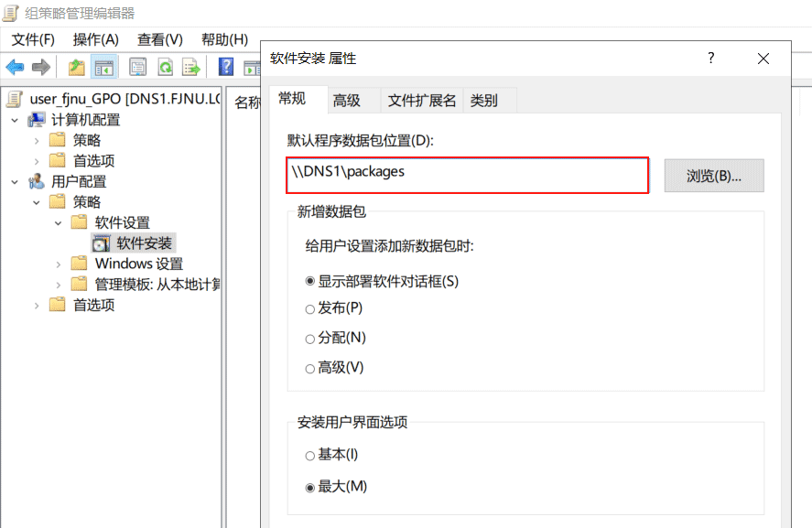Choose 基本(I) install UI option
Screen dimensions: 812x528
pos(309,456)
